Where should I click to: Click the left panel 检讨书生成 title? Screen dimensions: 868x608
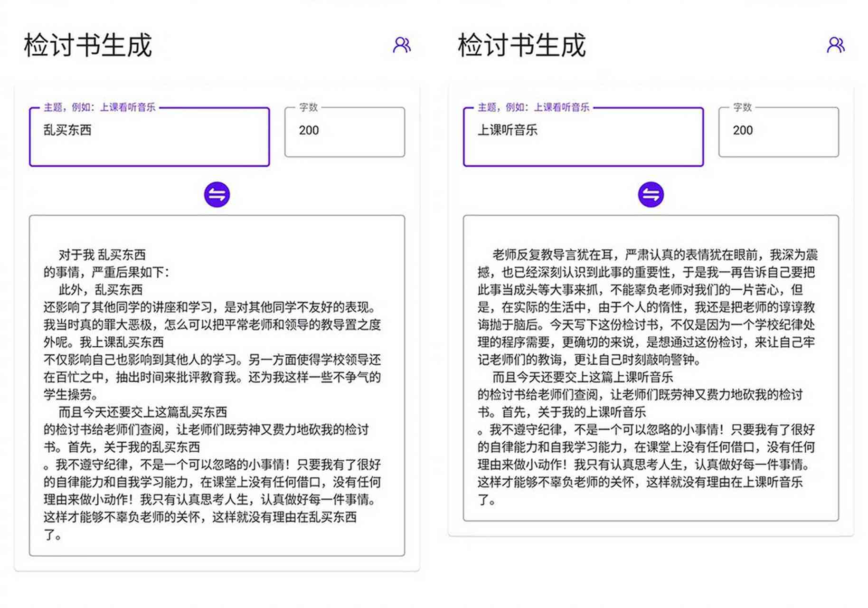pyautogui.click(x=88, y=46)
